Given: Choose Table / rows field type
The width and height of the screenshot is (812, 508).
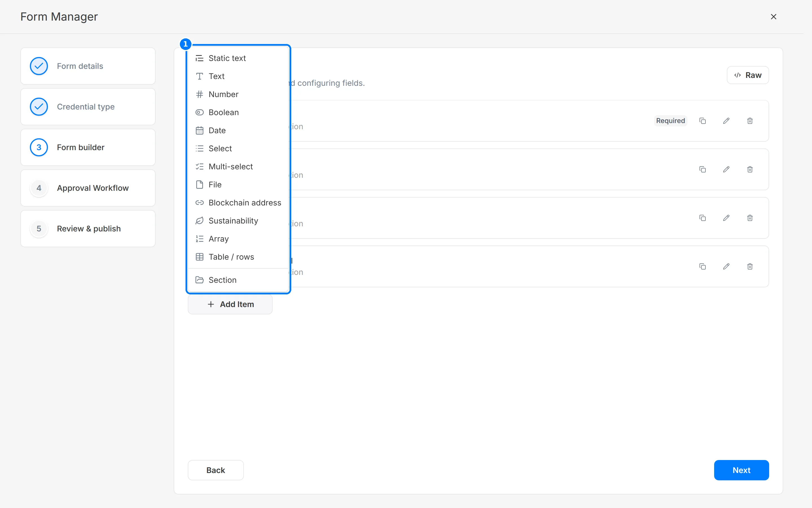Looking at the screenshot, I should [x=238, y=257].
